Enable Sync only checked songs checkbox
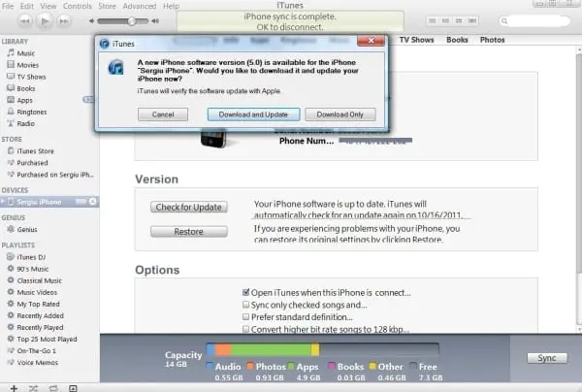Image resolution: width=582 pixels, height=392 pixels. click(x=245, y=305)
